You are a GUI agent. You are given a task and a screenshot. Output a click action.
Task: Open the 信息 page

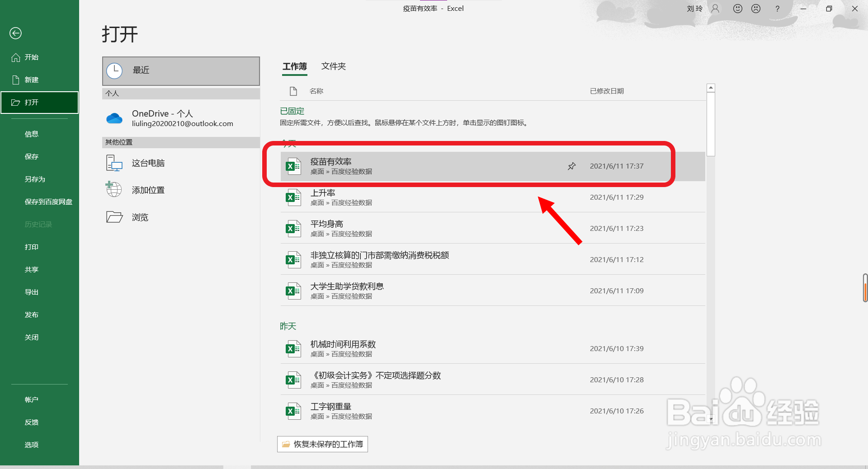(39, 134)
